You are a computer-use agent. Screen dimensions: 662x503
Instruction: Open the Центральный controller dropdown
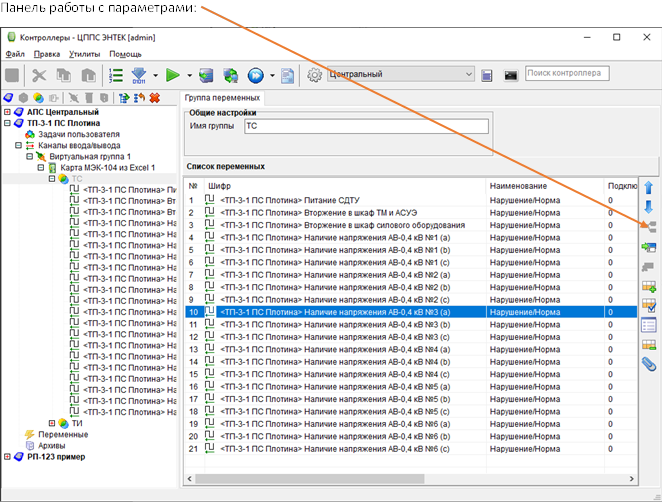point(467,74)
